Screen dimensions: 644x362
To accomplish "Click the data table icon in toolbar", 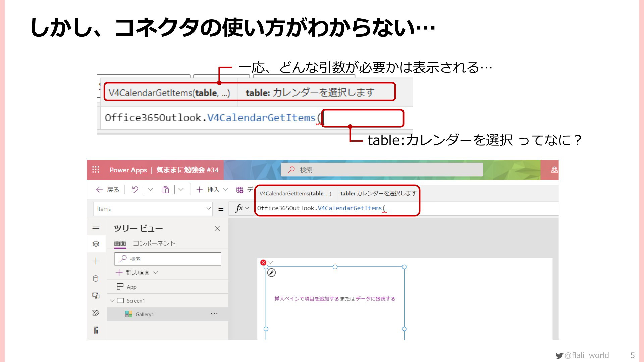I will 239,190.
